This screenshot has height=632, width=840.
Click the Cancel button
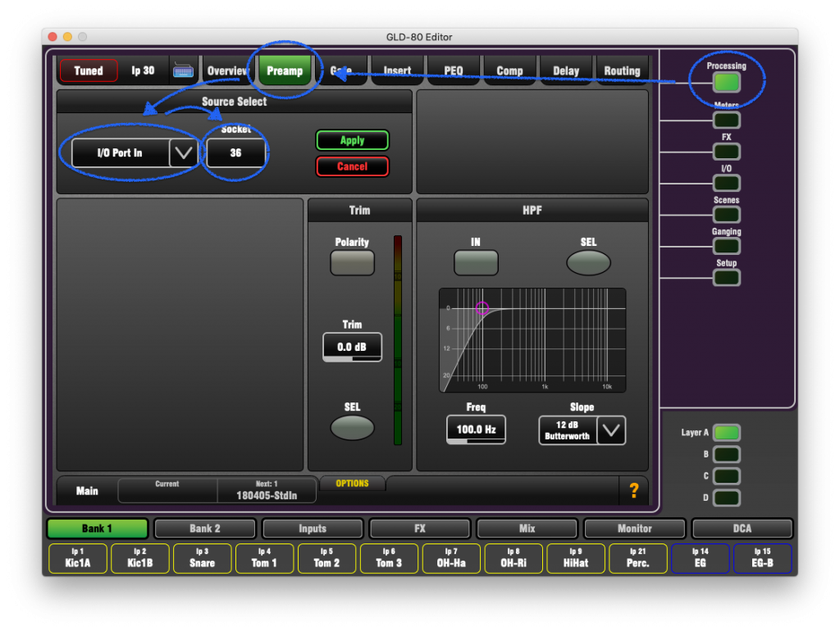coord(352,166)
